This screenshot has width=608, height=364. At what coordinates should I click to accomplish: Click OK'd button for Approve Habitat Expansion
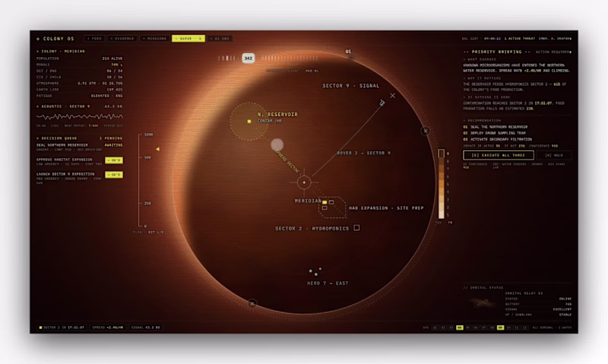tap(114, 160)
